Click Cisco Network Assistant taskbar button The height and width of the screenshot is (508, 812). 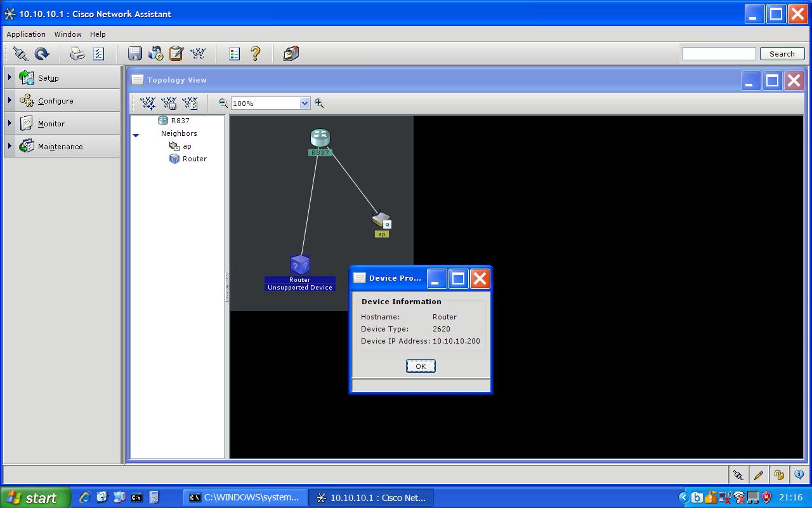tap(372, 498)
